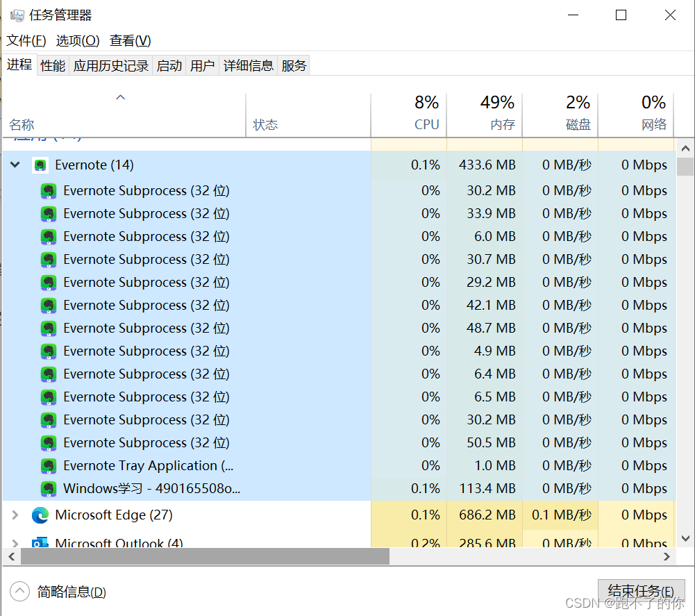Sort by the 0% 网络 column header
Image resolution: width=695 pixels, height=616 pixels.
(x=636, y=115)
